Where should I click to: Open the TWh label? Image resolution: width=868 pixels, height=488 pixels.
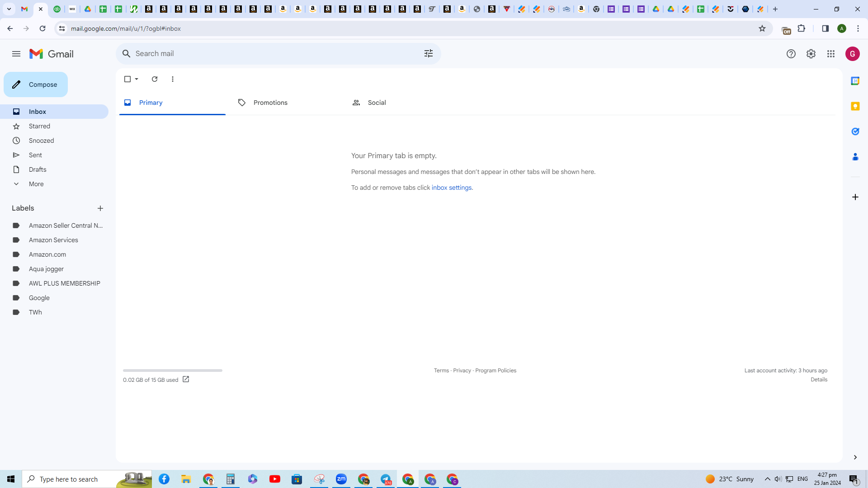(54, 312)
